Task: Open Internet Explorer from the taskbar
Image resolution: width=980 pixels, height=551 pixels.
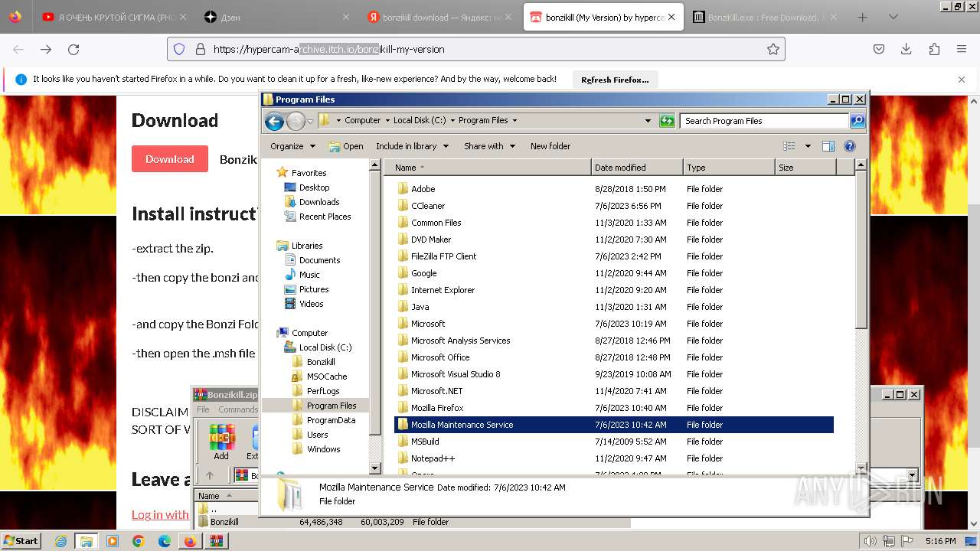Action: click(x=60, y=541)
